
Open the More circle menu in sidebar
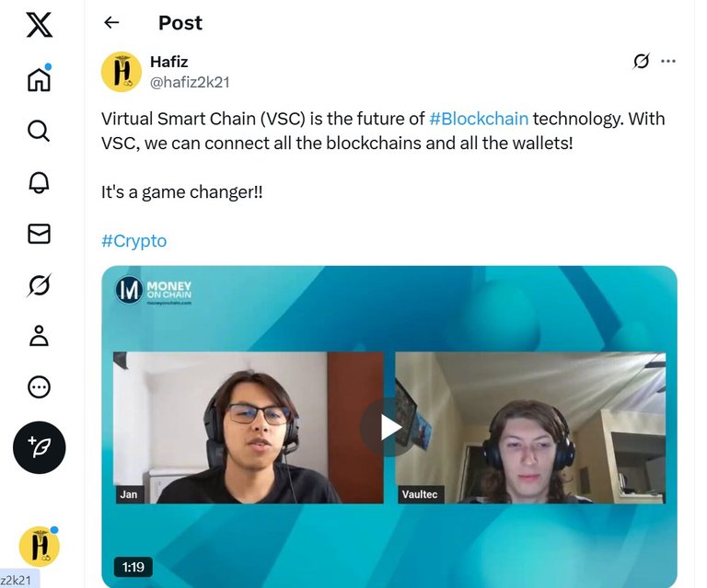coord(40,387)
